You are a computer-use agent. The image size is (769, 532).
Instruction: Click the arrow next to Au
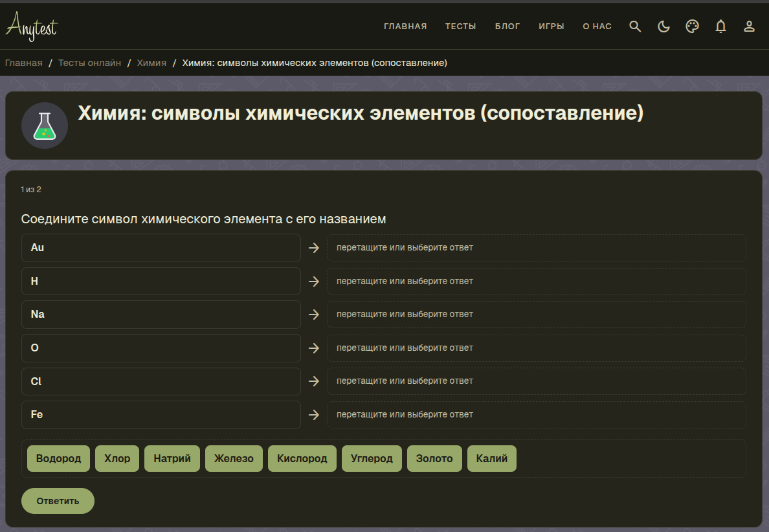314,248
